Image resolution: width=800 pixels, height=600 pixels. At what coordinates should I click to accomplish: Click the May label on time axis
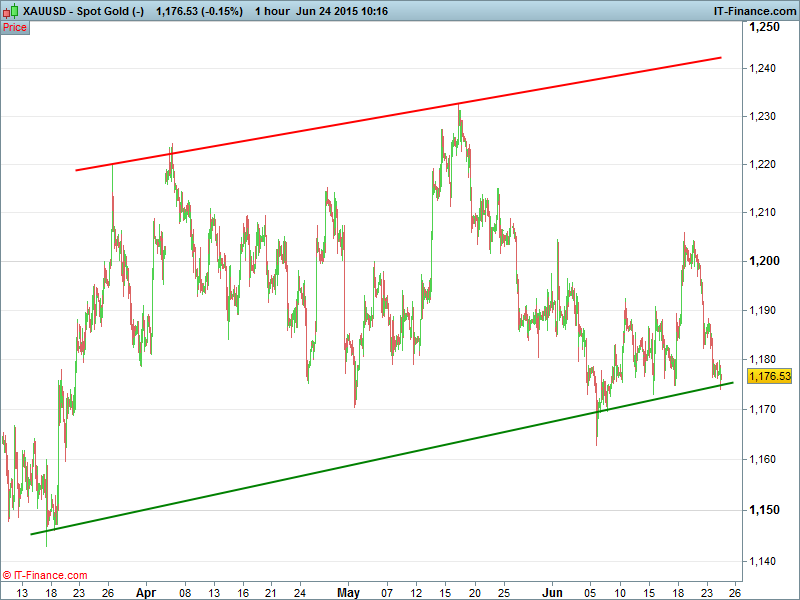pos(348,592)
